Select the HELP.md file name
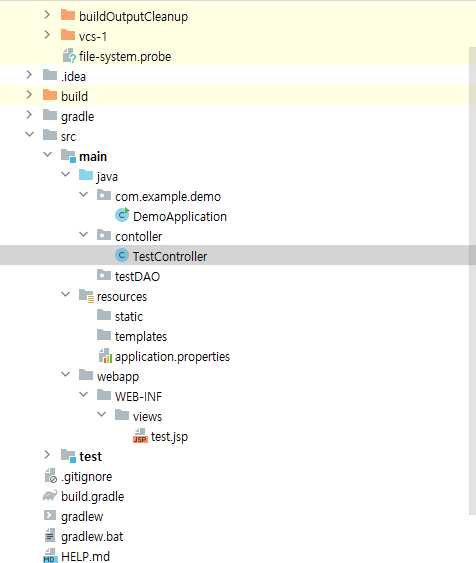 click(x=85, y=557)
